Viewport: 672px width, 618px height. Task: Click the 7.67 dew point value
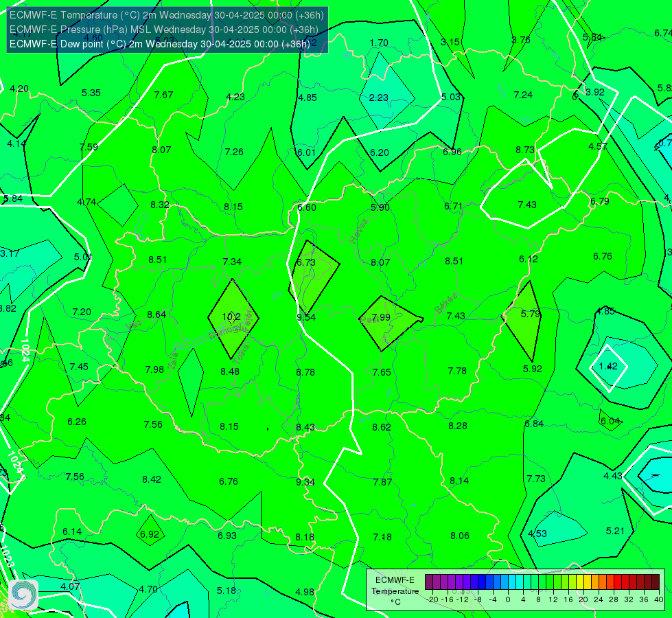click(x=163, y=95)
